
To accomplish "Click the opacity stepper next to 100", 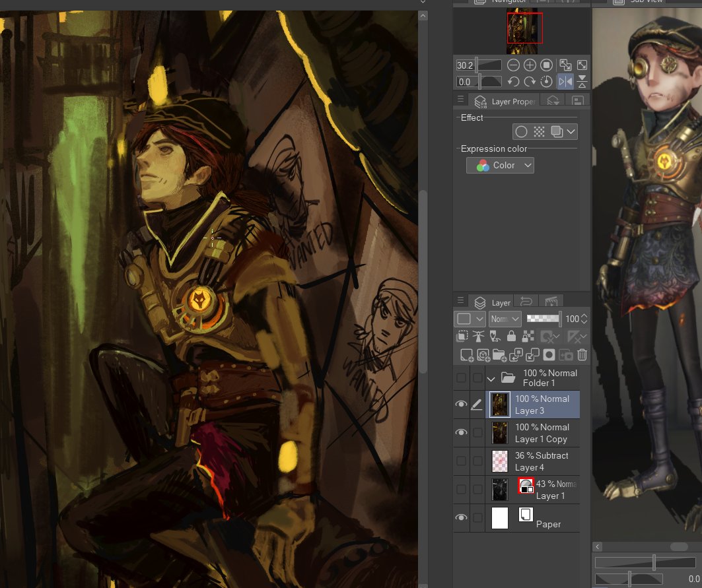I will [x=584, y=319].
